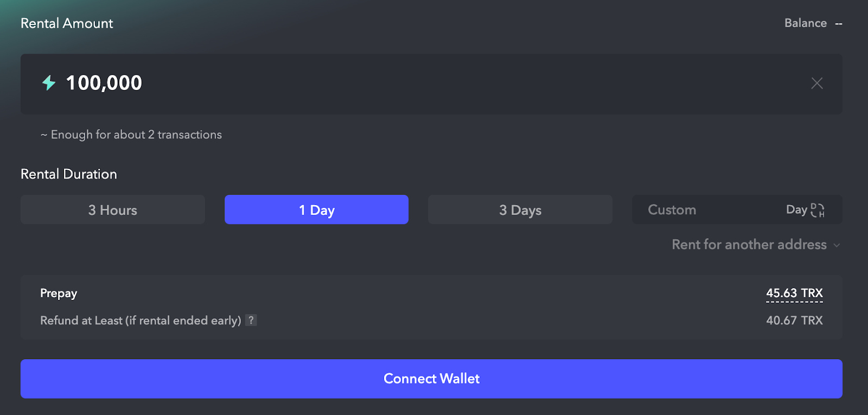Viewport: 868px width, 415px height.
Task: Select the 3 Hours rental duration
Action: (112, 209)
